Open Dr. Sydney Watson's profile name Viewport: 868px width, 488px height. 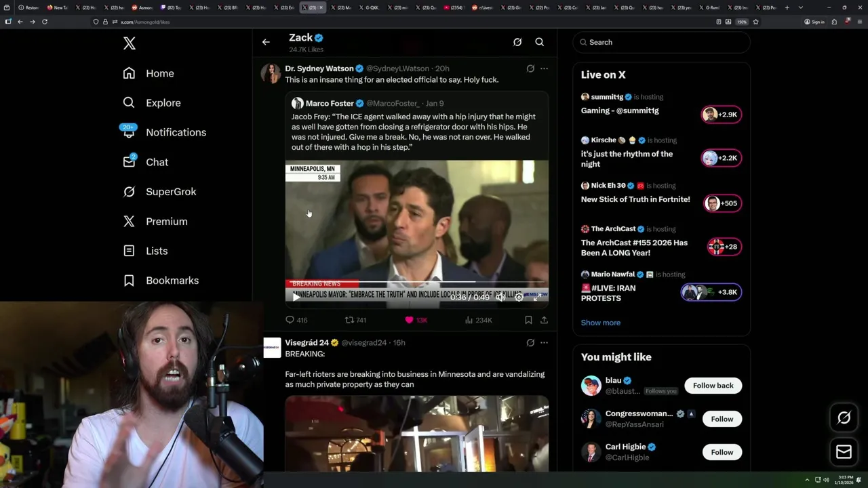click(319, 68)
